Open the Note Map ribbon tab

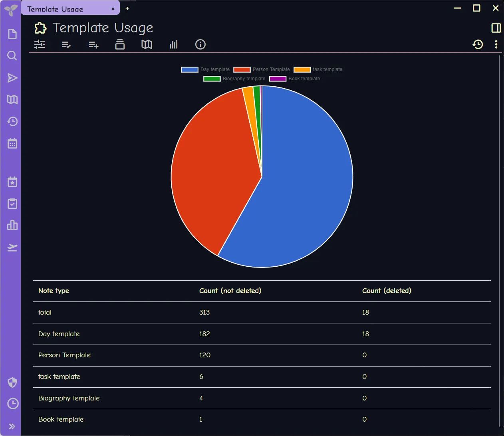coord(147,44)
